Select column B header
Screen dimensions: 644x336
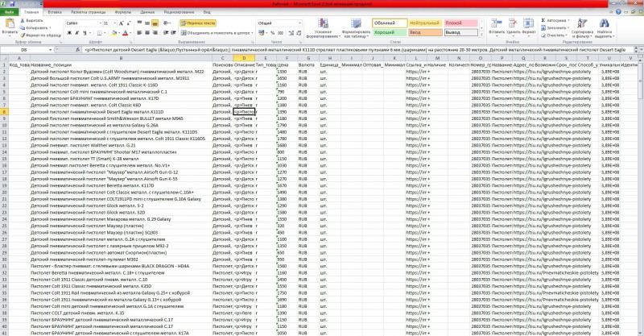121,58
